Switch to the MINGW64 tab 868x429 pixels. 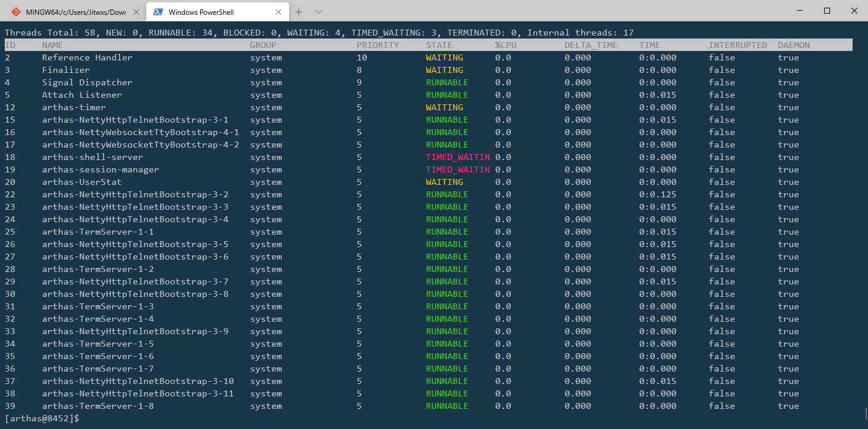[x=76, y=12]
